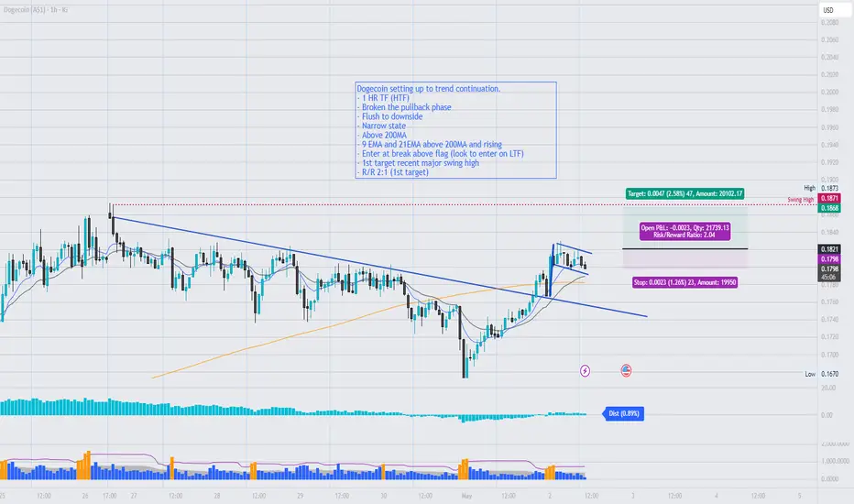
Task: Click the 3 date label on time axis
Action: click(633, 496)
